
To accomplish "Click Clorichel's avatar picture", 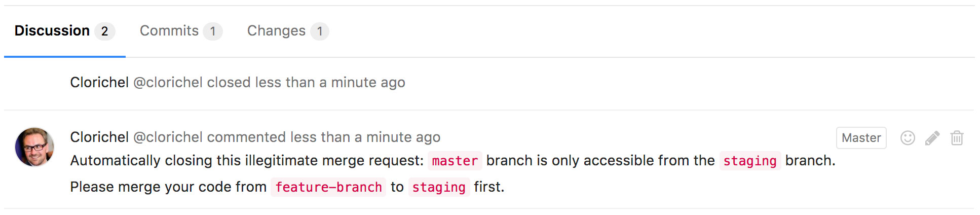I will 34,147.
